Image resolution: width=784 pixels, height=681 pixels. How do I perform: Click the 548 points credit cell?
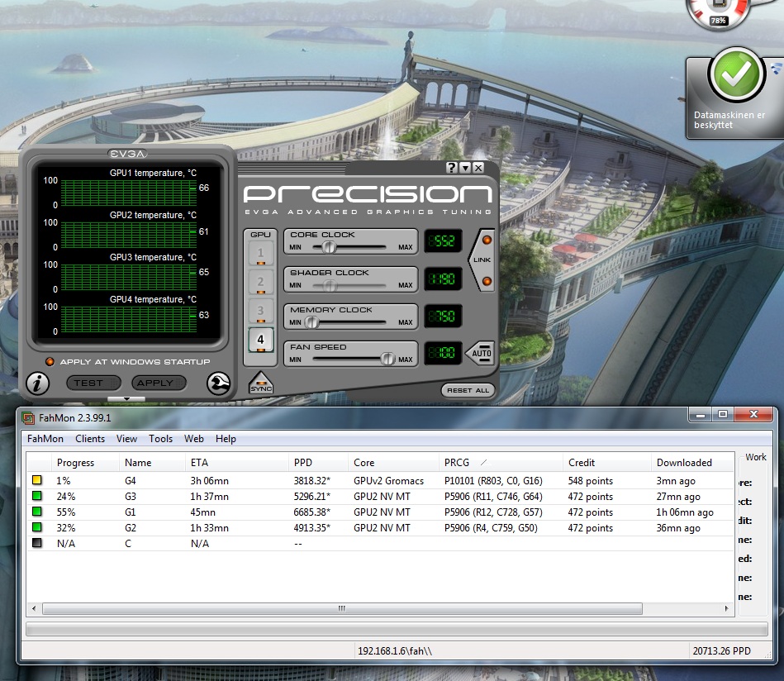[590, 481]
